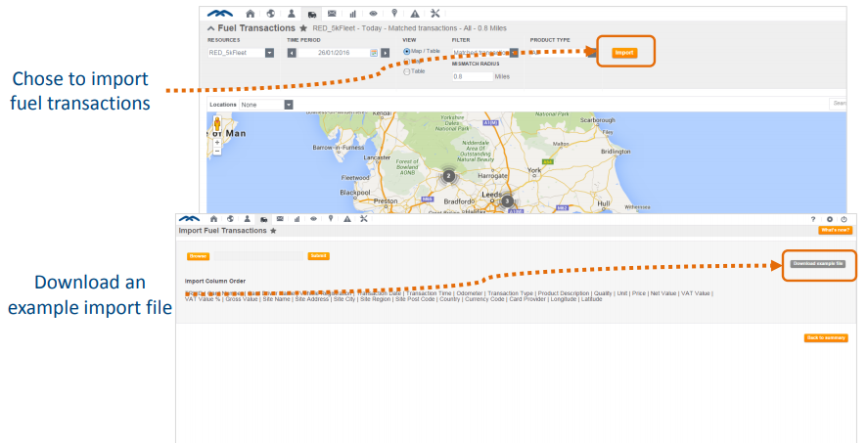868x443 pixels.
Task: Click the help question mark icon
Action: click(x=813, y=220)
